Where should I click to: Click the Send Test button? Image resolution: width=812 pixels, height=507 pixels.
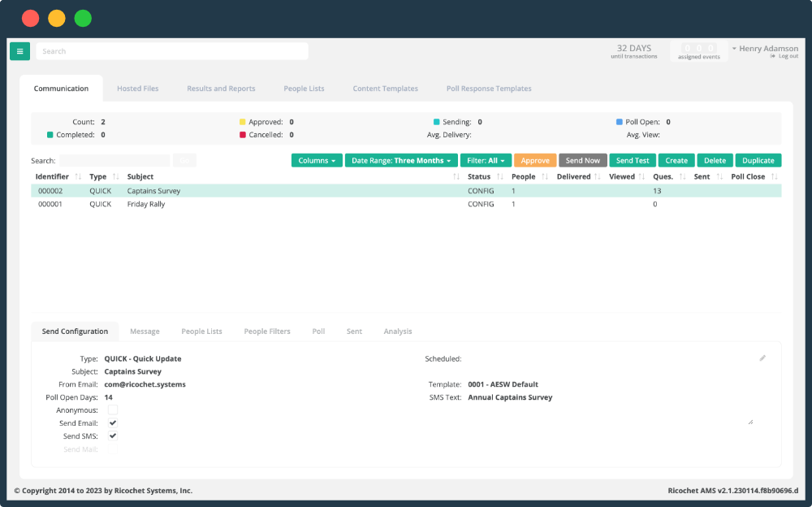tap(633, 161)
